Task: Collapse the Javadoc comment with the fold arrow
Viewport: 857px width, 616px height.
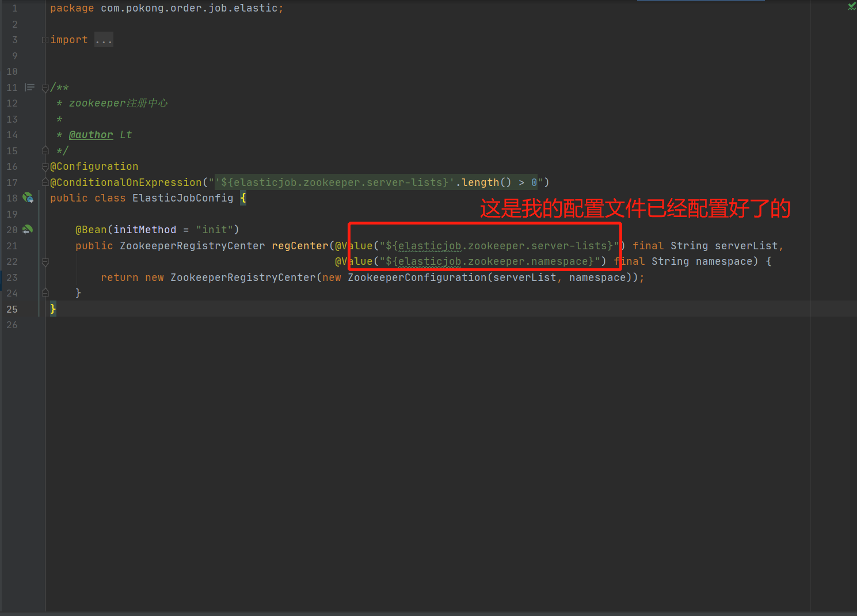Action: pos(45,87)
